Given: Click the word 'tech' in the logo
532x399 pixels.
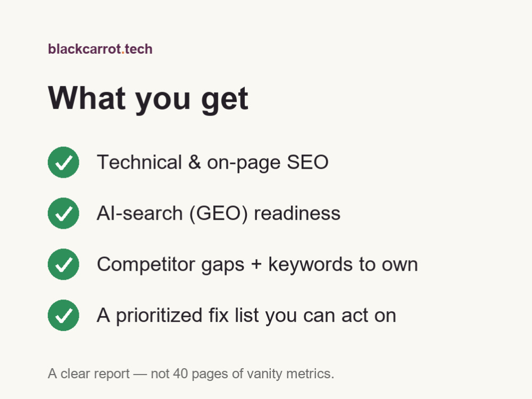Looking at the screenshot, I should pyautogui.click(x=138, y=49).
